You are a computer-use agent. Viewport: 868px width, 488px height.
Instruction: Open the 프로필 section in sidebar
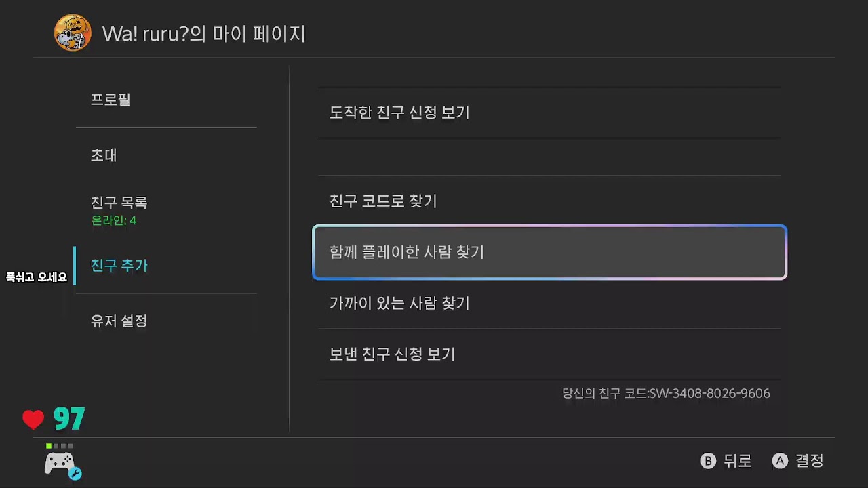[x=166, y=100]
